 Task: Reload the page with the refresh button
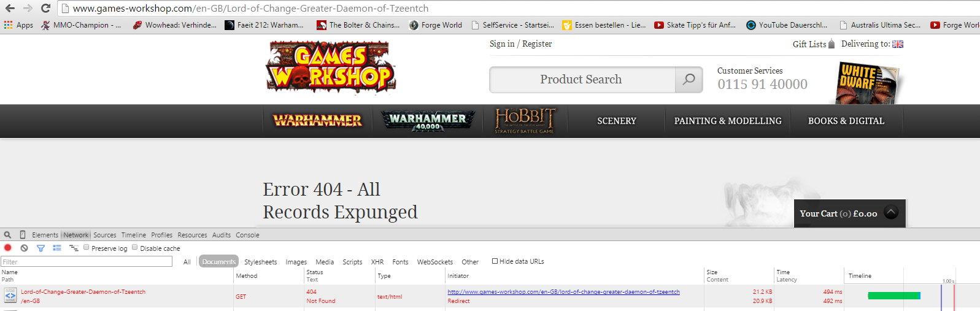click(x=45, y=8)
